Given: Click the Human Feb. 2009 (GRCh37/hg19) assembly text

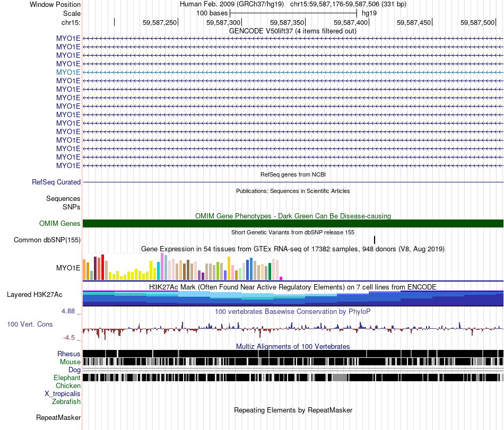Looking at the screenshot, I should pyautogui.click(x=232, y=4).
